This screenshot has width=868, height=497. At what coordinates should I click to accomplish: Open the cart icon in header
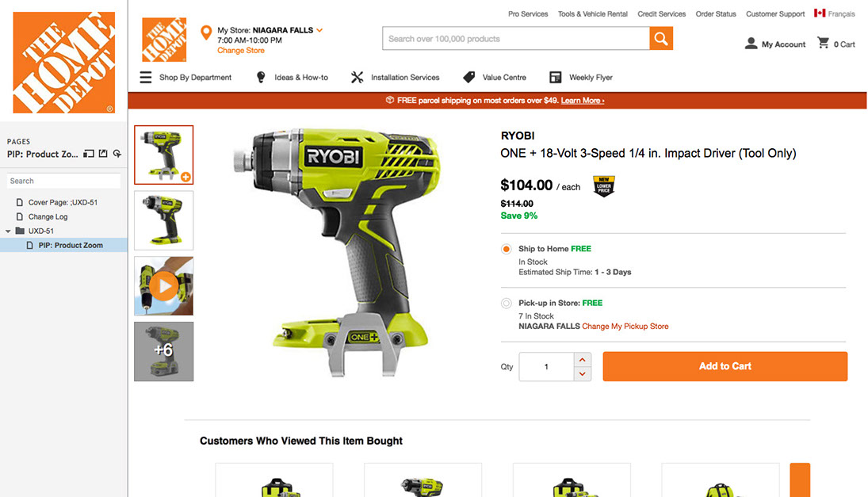point(823,43)
